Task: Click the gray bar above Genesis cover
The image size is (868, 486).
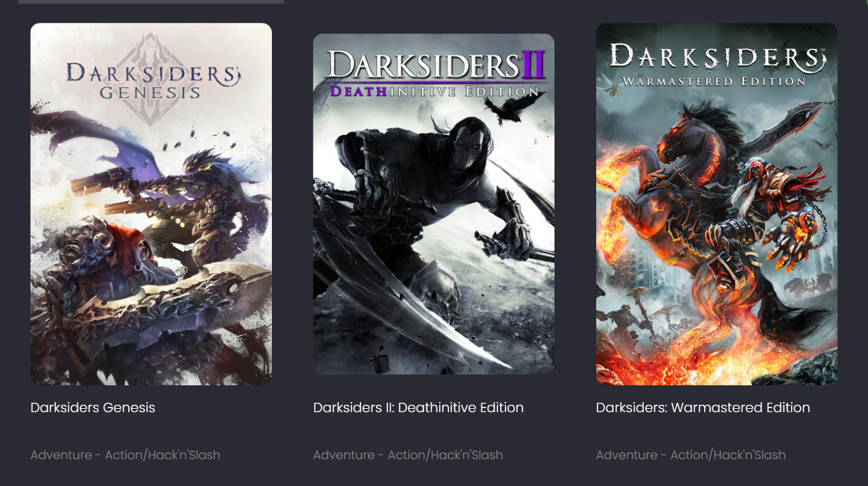Action: (x=151, y=2)
